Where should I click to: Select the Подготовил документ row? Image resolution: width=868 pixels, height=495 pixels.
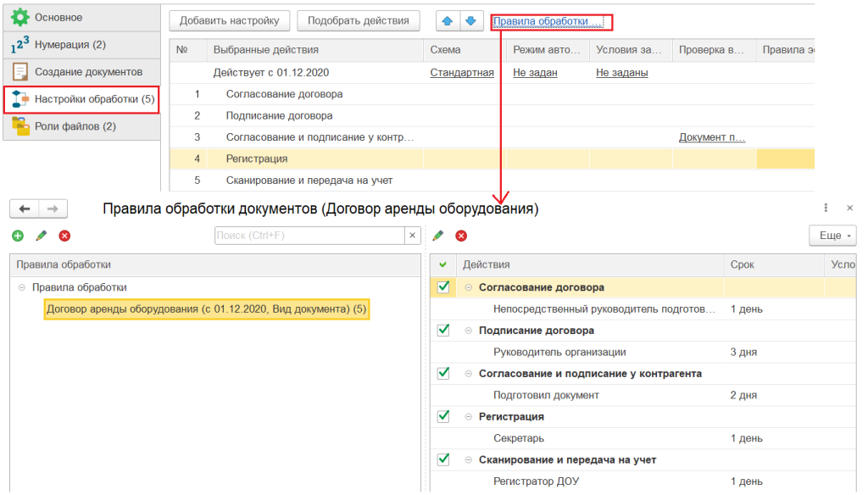643,395
